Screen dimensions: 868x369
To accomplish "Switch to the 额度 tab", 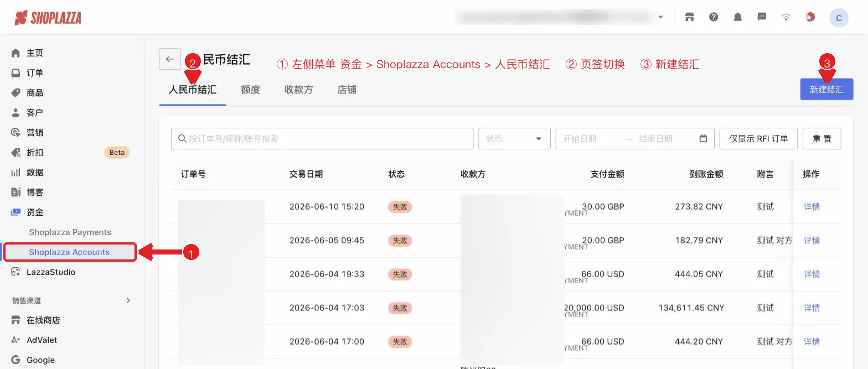I will (x=250, y=90).
